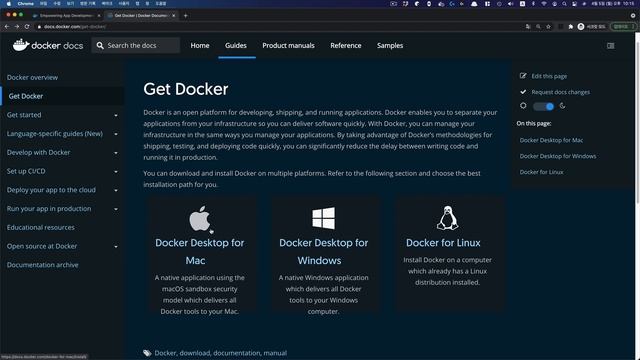Open the Home nav tab
The image size is (640, 360).
(200, 45)
